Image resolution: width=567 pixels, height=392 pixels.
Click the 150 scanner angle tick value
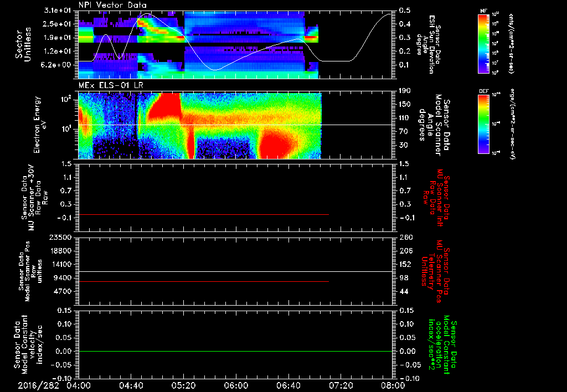(405, 104)
